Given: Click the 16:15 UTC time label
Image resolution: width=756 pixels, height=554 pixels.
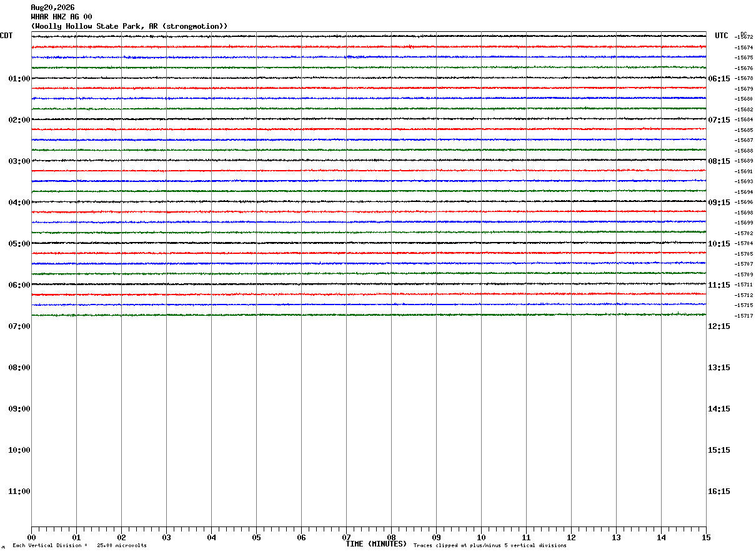Looking at the screenshot, I should coord(719,491).
